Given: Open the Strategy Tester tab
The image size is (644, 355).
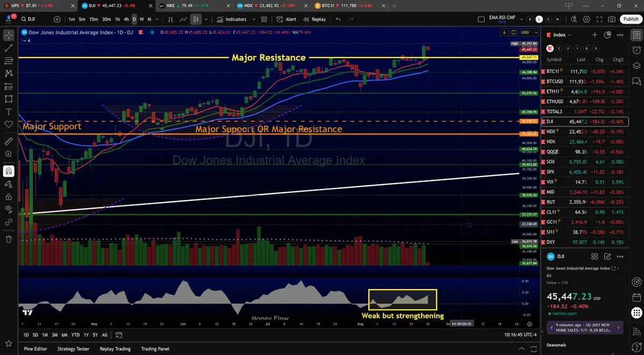Looking at the screenshot, I should point(73,349).
